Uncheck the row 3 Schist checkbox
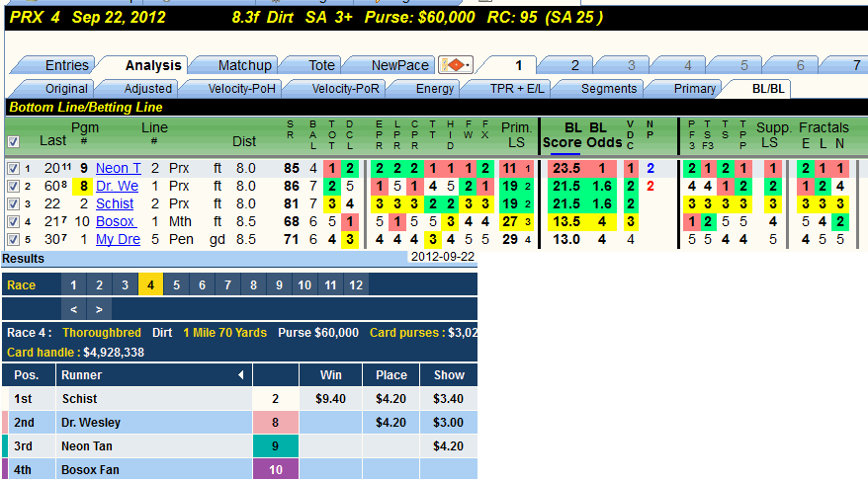 (13, 204)
